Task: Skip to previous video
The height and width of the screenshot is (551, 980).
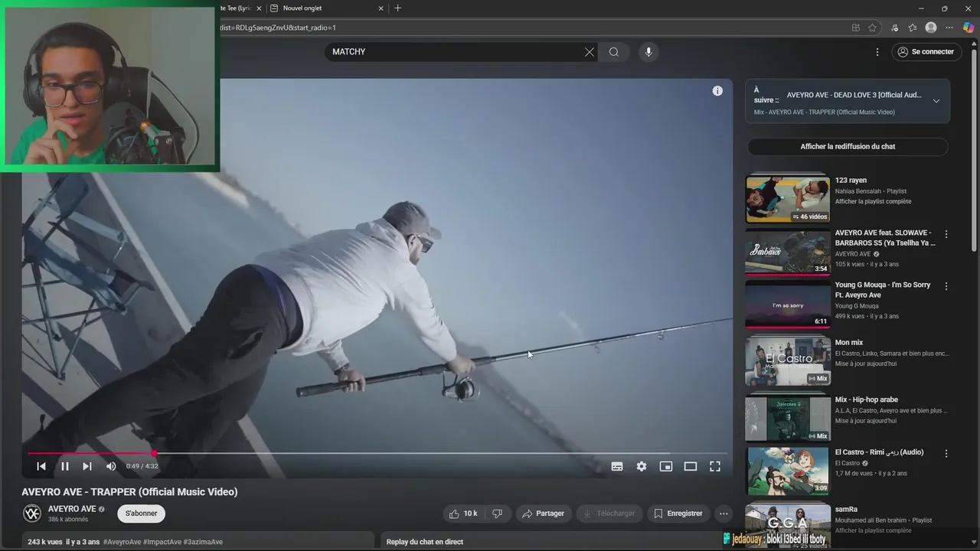Action: point(41,466)
